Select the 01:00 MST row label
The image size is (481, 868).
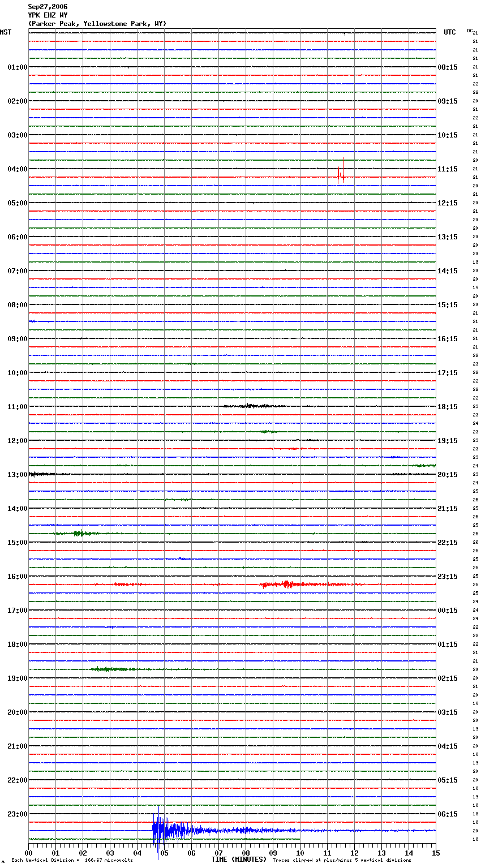pos(18,67)
